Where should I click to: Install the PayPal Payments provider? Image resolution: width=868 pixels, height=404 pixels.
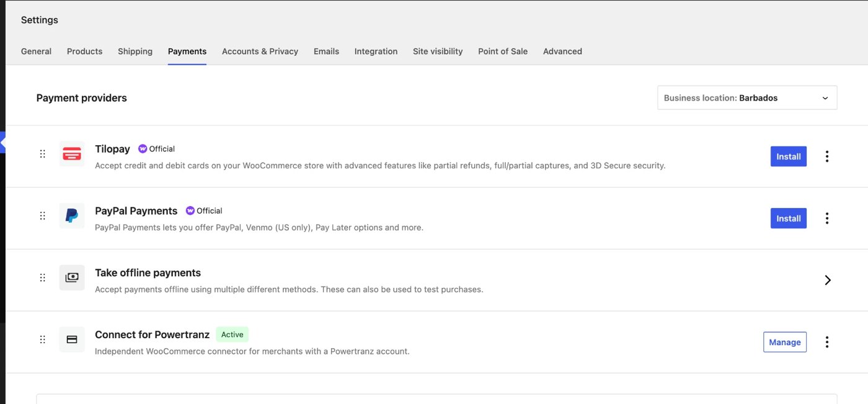[x=789, y=218]
